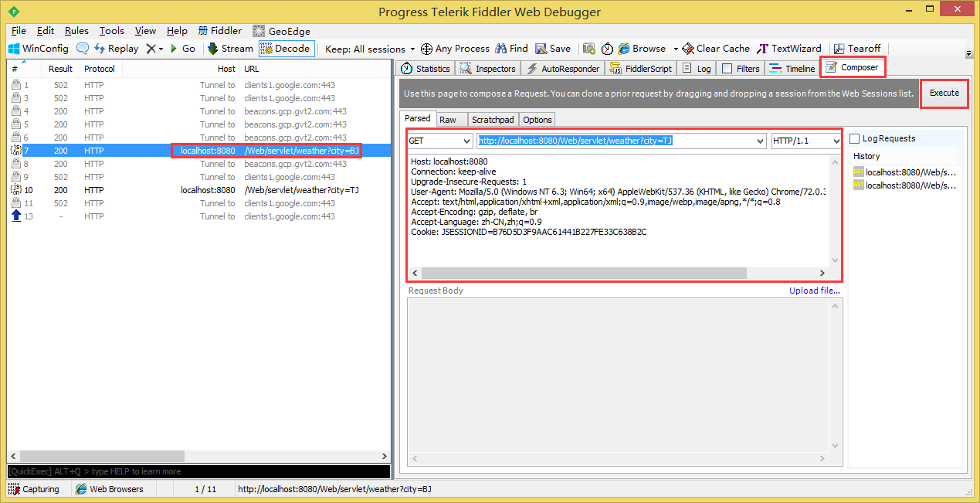The image size is (980, 503).
Task: Toggle the Filters tab checkbox
Action: click(727, 69)
